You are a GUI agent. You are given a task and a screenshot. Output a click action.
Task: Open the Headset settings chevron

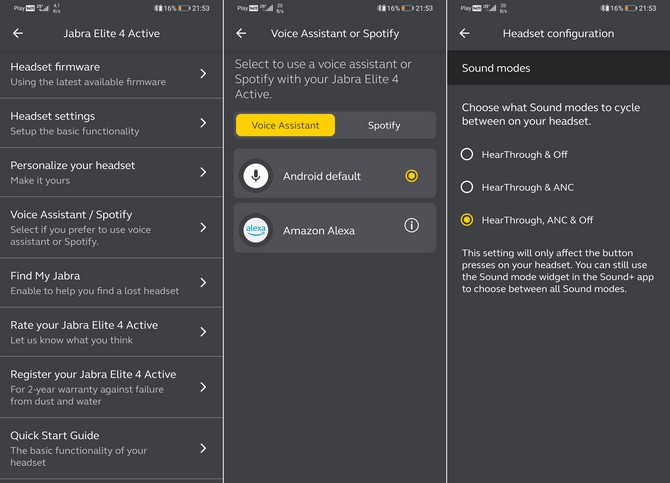coord(203,123)
